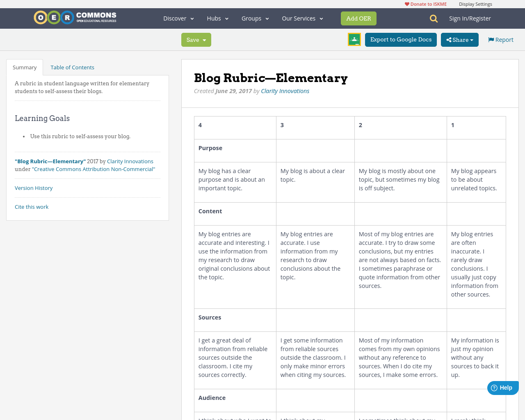
Task: Click Sign In/Register
Action: pyautogui.click(x=470, y=18)
